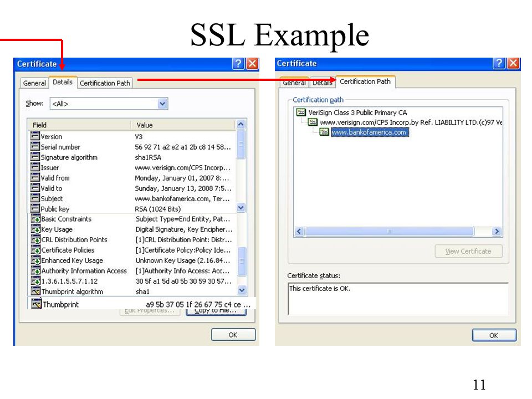532x399 pixels.
Task: Select the 'sha1RSA' value
Action: pos(148,157)
